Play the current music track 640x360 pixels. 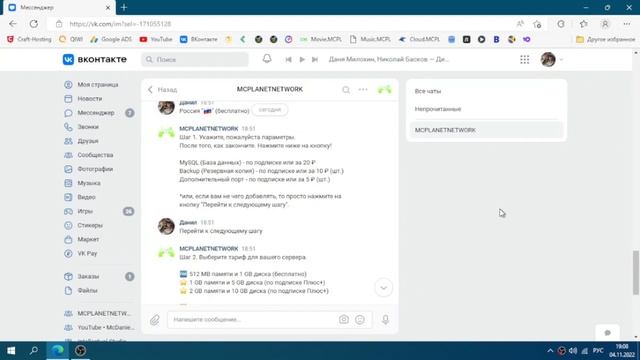(302, 60)
